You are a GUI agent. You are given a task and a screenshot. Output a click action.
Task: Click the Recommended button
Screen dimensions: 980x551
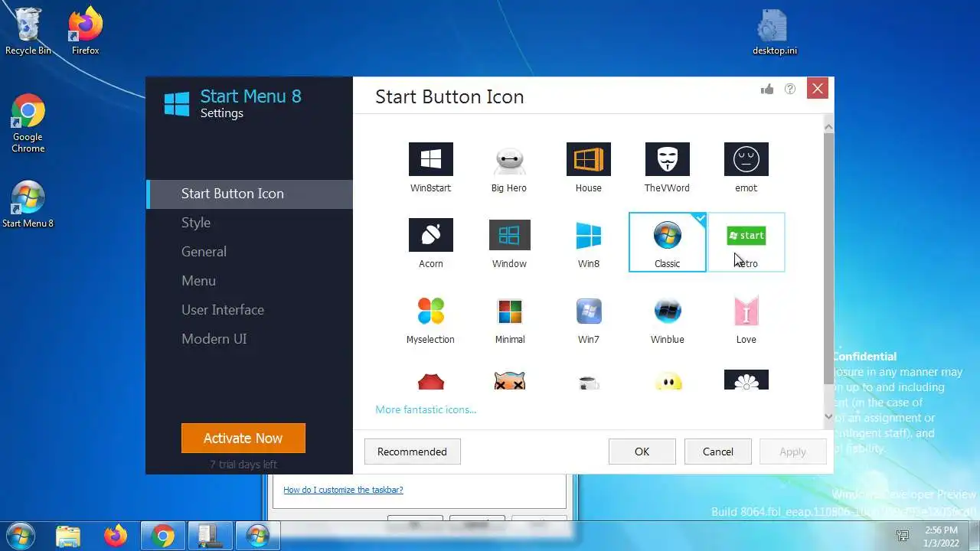[412, 452]
